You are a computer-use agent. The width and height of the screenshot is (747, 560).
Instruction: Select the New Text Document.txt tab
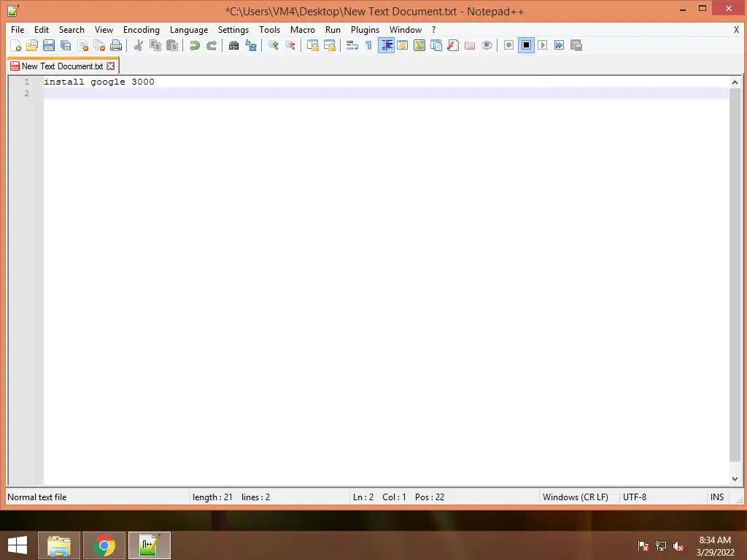click(62, 66)
